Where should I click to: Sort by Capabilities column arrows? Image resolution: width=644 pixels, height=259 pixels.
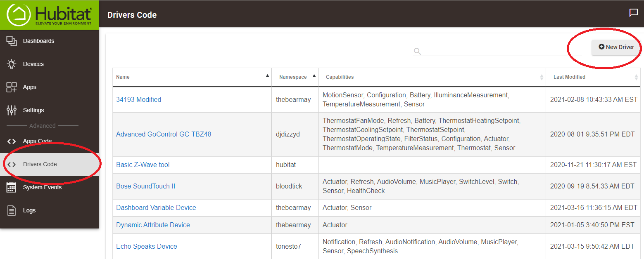coord(542,77)
